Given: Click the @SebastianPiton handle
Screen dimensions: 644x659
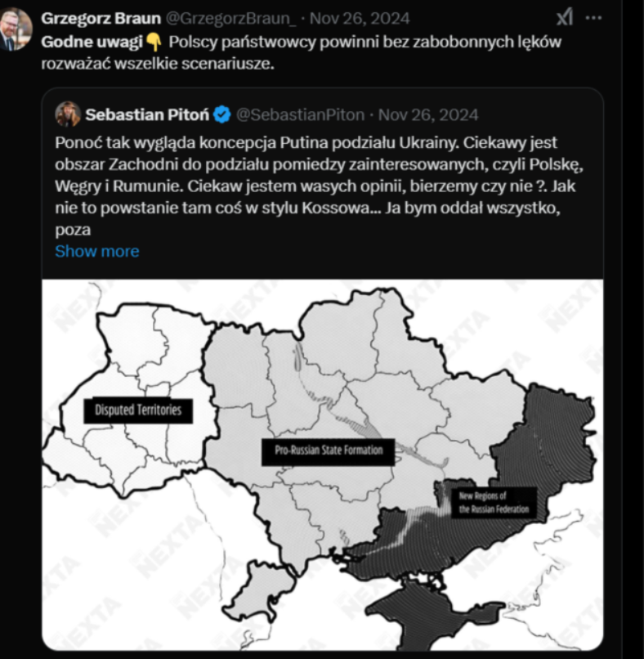Looking at the screenshot, I should (x=299, y=114).
